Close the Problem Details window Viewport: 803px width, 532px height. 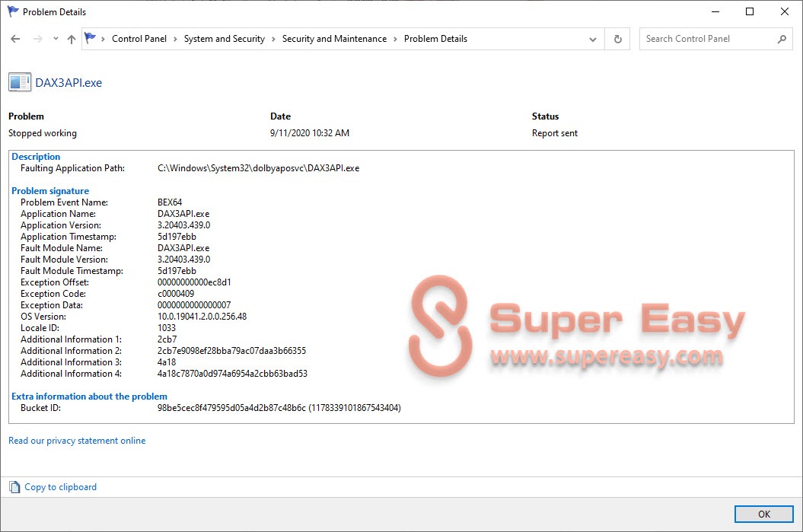(785, 11)
